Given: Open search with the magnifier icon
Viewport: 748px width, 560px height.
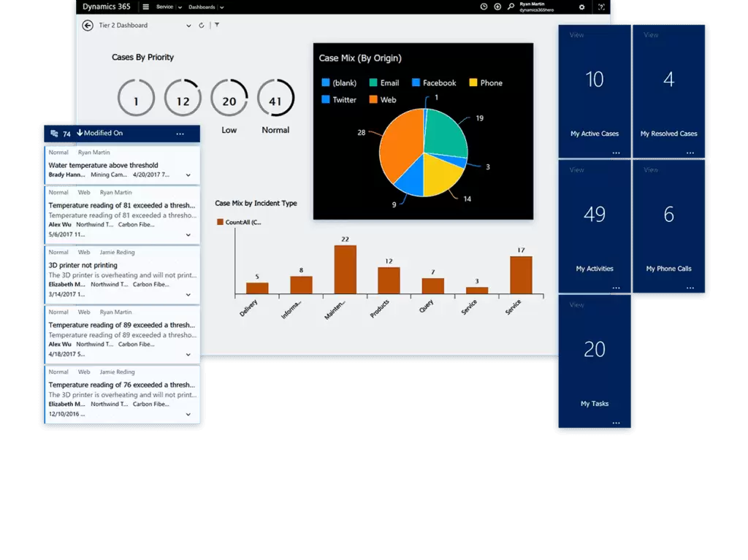Looking at the screenshot, I should click(511, 7).
